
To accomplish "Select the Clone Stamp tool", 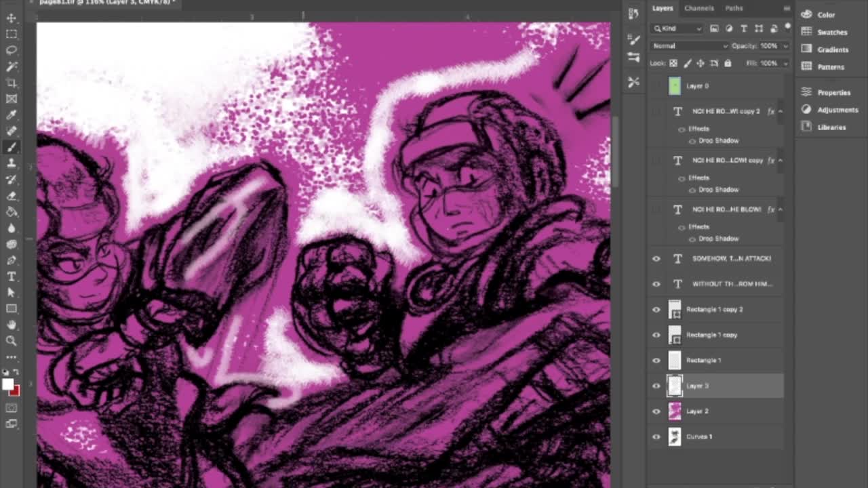I will pyautogui.click(x=12, y=163).
